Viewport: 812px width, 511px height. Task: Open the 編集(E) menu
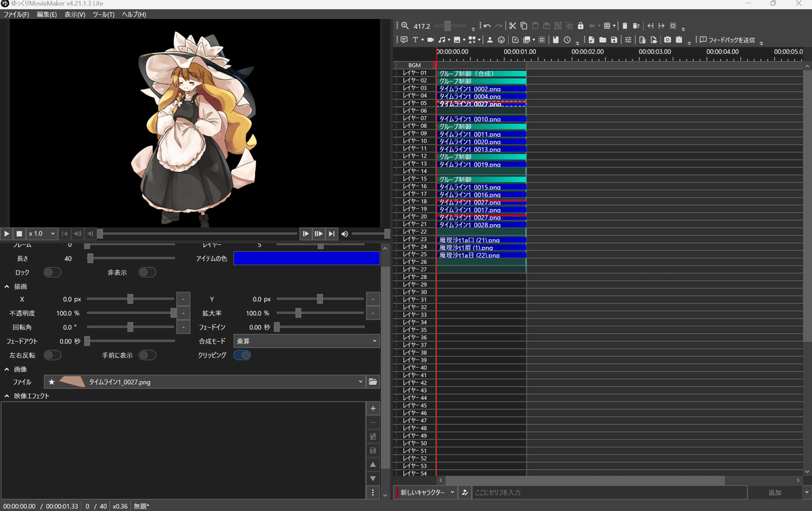tap(46, 14)
